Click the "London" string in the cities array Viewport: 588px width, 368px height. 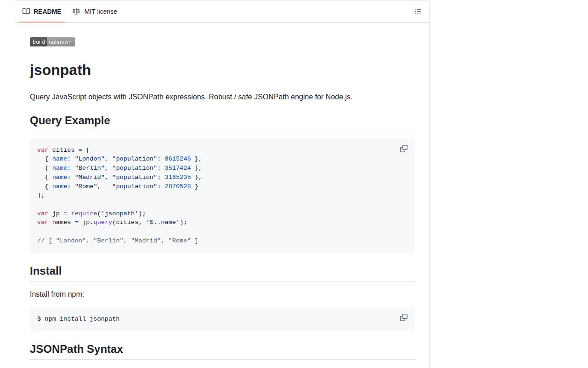(x=90, y=159)
